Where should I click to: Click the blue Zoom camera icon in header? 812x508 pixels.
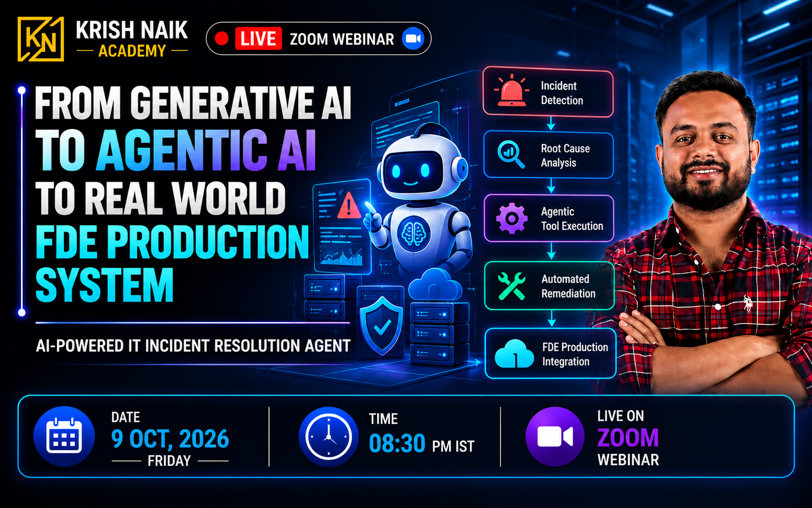pos(413,39)
